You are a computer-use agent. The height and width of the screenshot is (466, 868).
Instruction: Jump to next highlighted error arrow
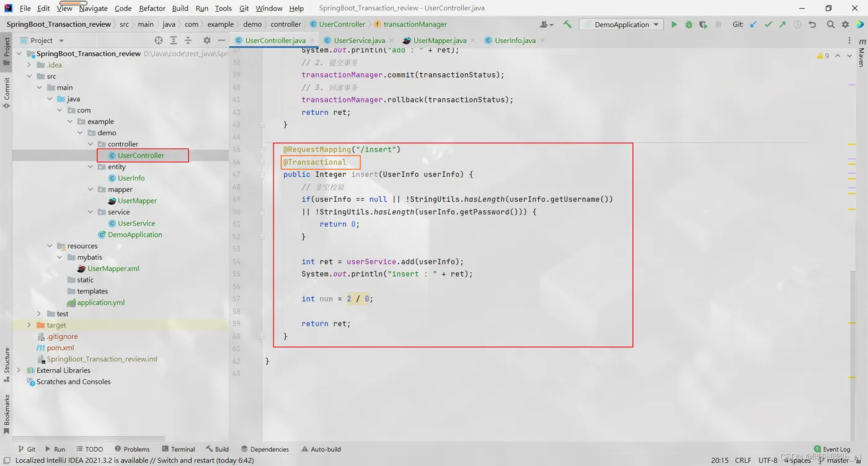coord(849,56)
